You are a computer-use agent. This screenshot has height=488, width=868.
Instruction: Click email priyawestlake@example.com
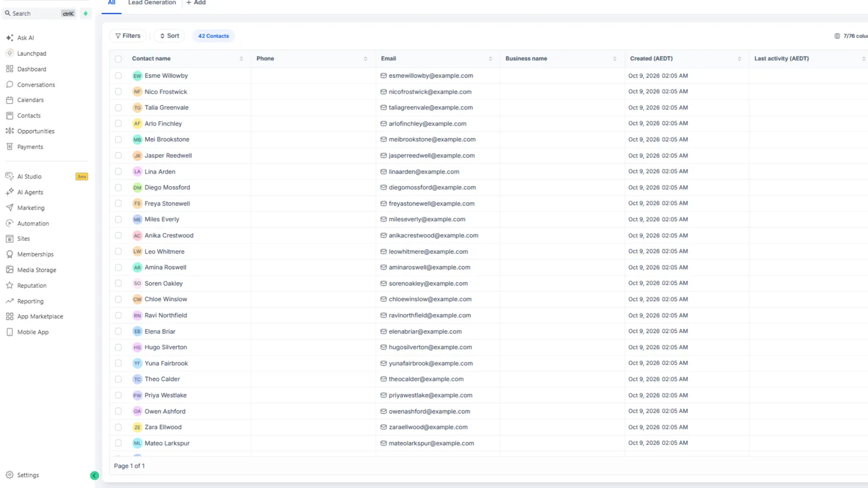click(x=431, y=395)
